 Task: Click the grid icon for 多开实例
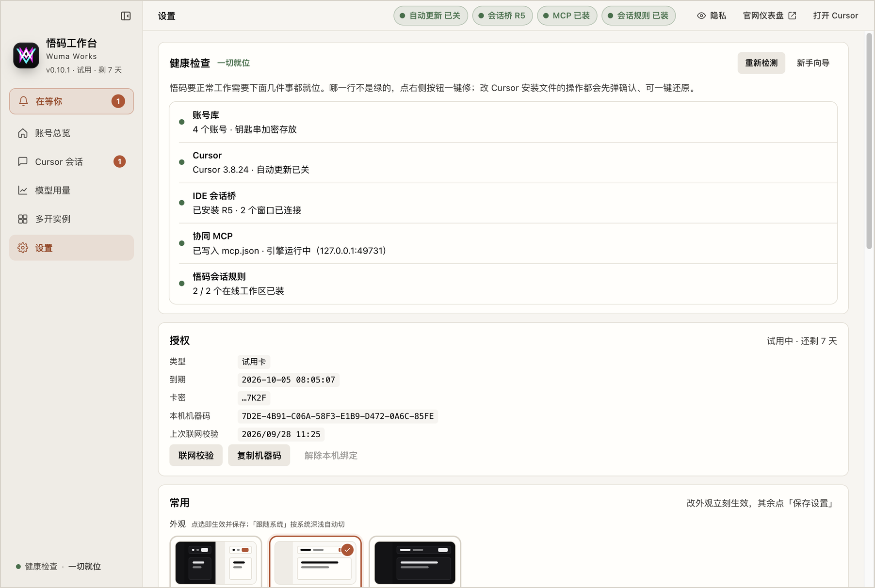coord(23,219)
